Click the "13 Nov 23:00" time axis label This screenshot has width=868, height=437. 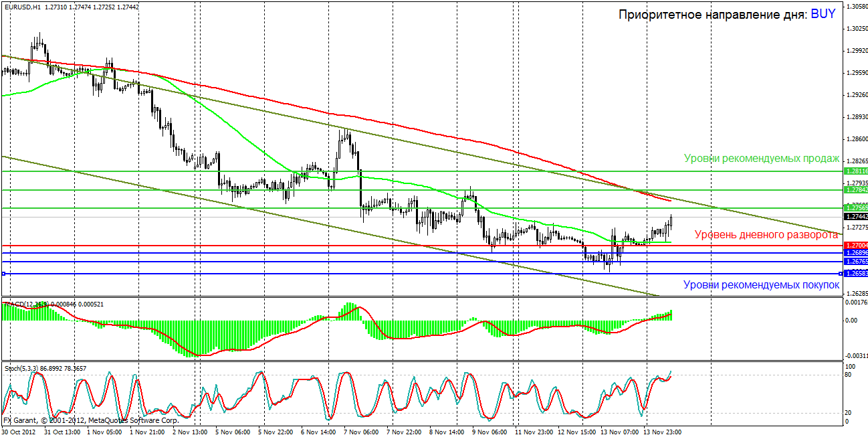(x=663, y=432)
